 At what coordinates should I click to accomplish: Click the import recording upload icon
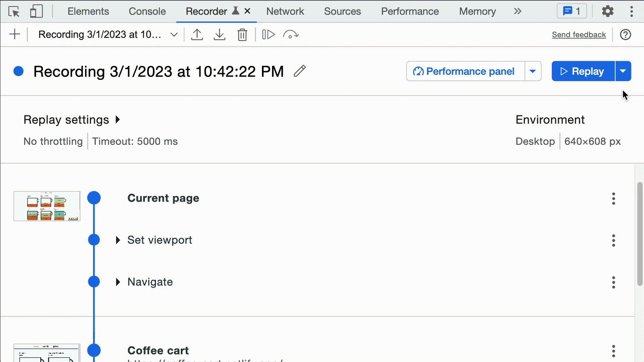pyautogui.click(x=197, y=35)
